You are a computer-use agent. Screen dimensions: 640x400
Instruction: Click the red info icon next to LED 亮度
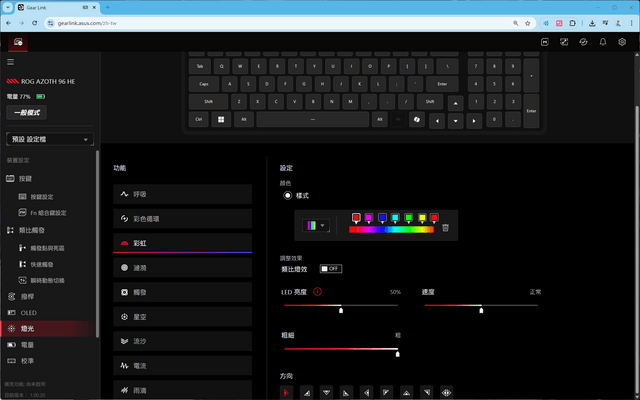click(317, 291)
